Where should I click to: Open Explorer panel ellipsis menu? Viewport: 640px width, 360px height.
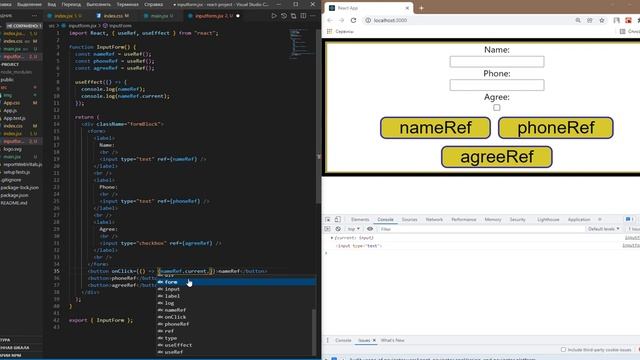[34, 16]
